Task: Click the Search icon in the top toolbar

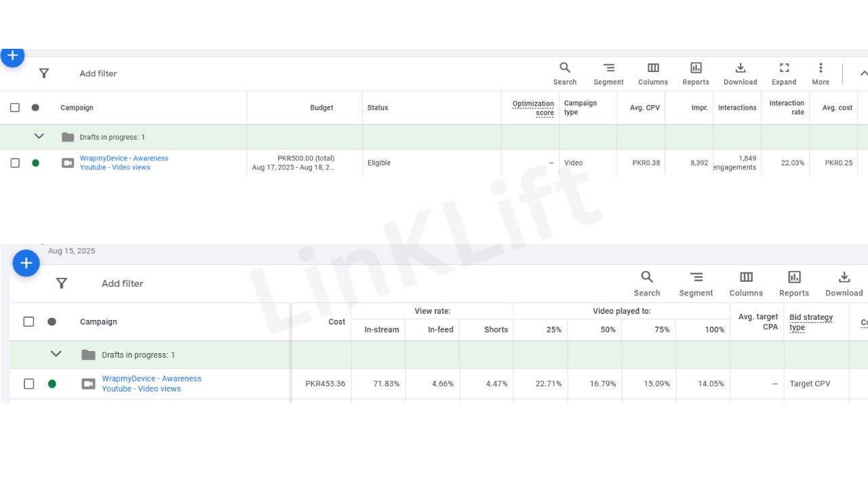Action: pyautogui.click(x=564, y=68)
